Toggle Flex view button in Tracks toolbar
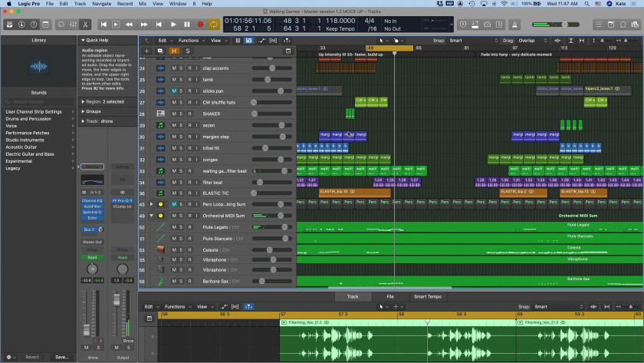644x363 pixels. [x=273, y=40]
